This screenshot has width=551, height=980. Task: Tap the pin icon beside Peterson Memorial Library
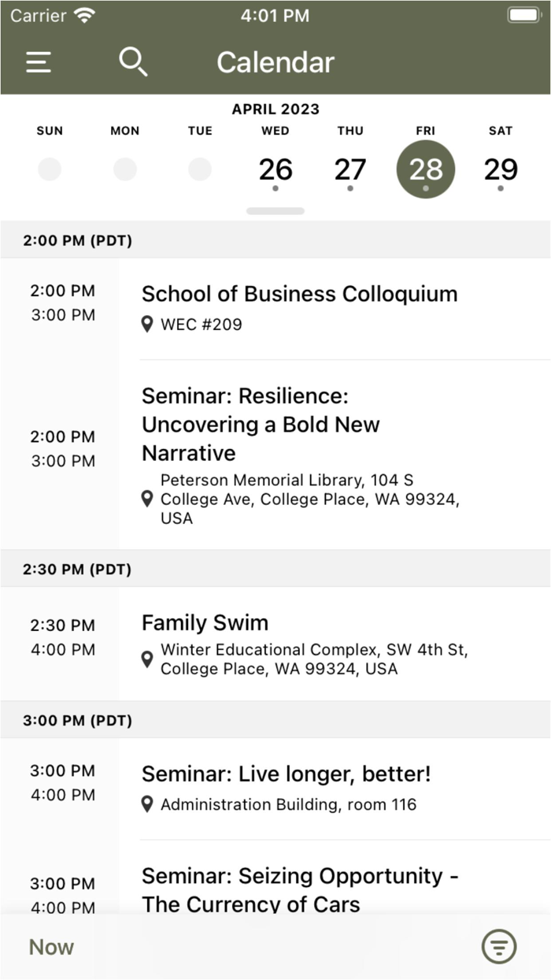tap(147, 499)
